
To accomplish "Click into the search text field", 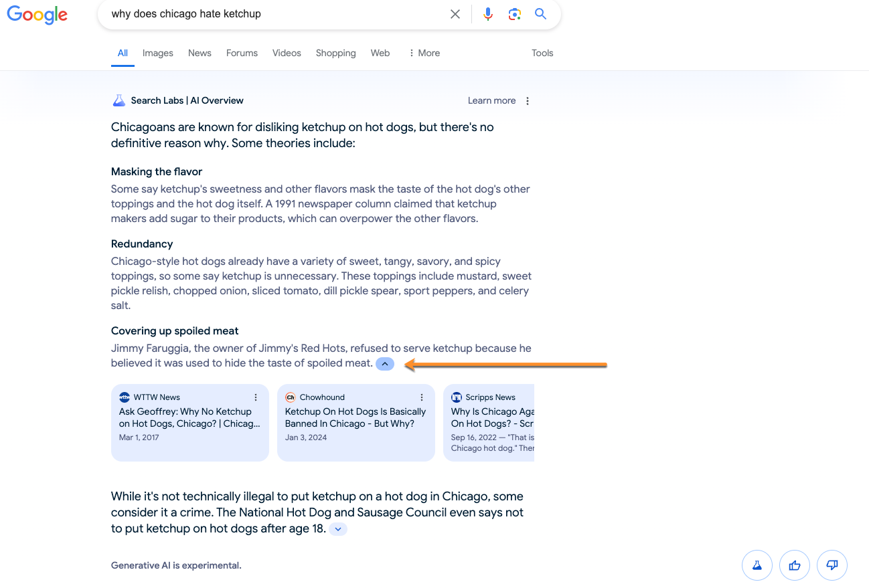I will 274,14.
